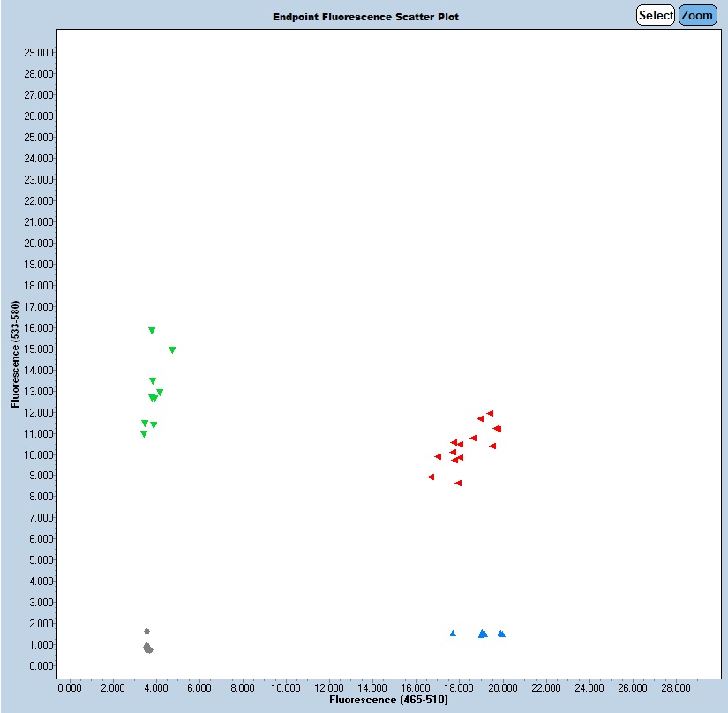Click the Fluorescence (533-580) y-axis label
The image size is (728, 713).
pyautogui.click(x=14, y=356)
